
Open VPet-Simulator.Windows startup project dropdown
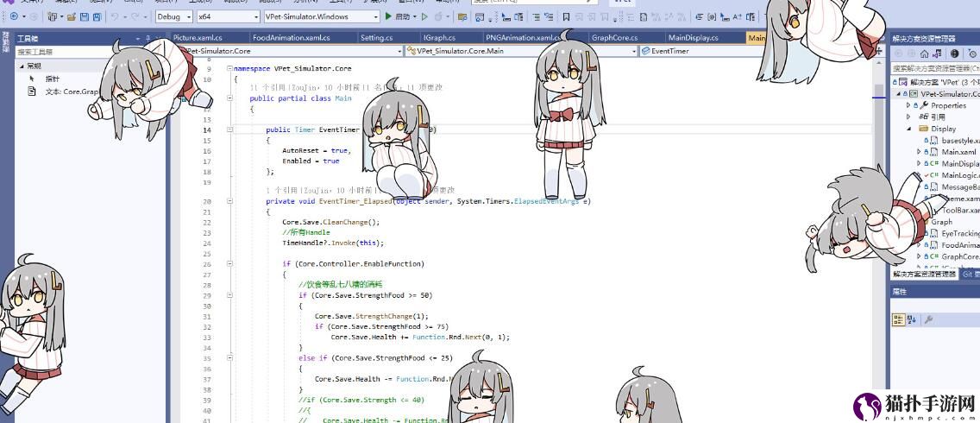tap(322, 16)
